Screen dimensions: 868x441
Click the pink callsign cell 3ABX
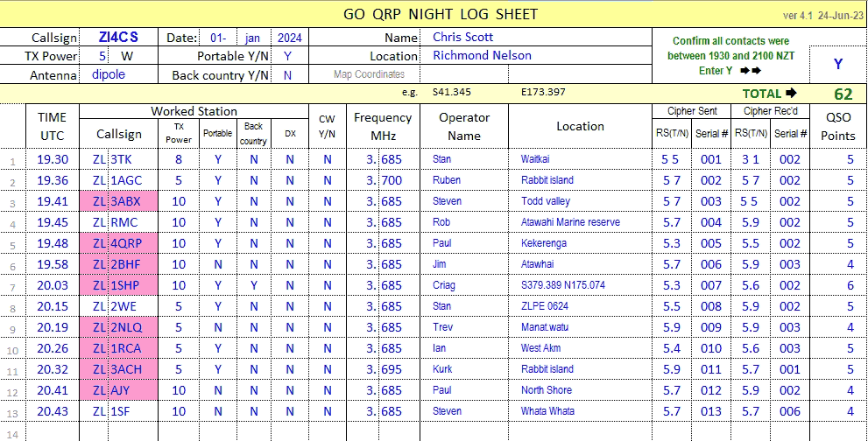pyautogui.click(x=133, y=201)
